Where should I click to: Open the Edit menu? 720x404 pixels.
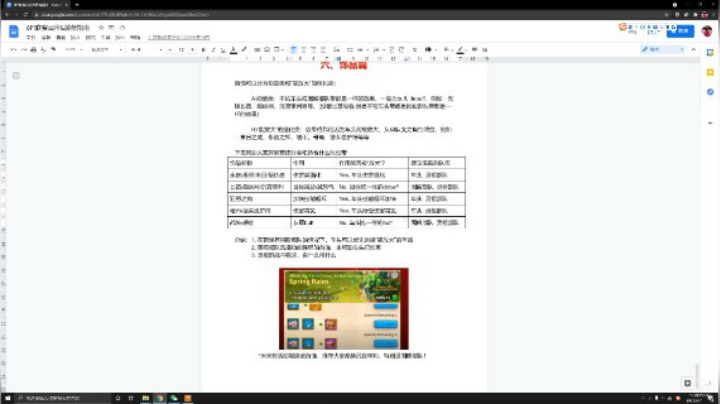[46, 38]
